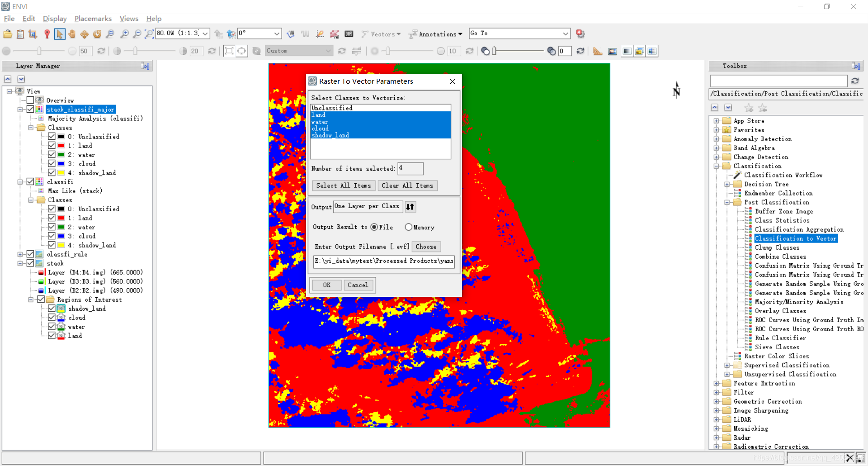This screenshot has height=466, width=868.
Task: Click Cancel in Raster To Vector dialog
Action: click(x=358, y=285)
